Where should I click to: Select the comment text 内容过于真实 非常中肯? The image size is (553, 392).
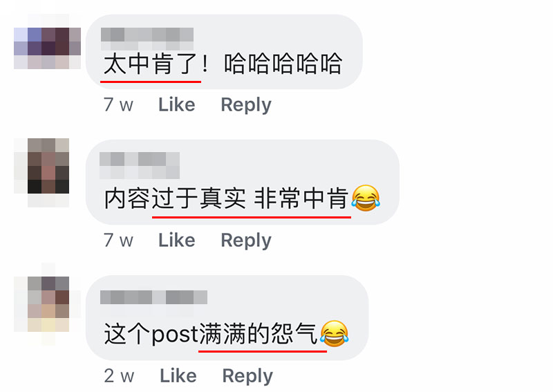click(x=227, y=198)
